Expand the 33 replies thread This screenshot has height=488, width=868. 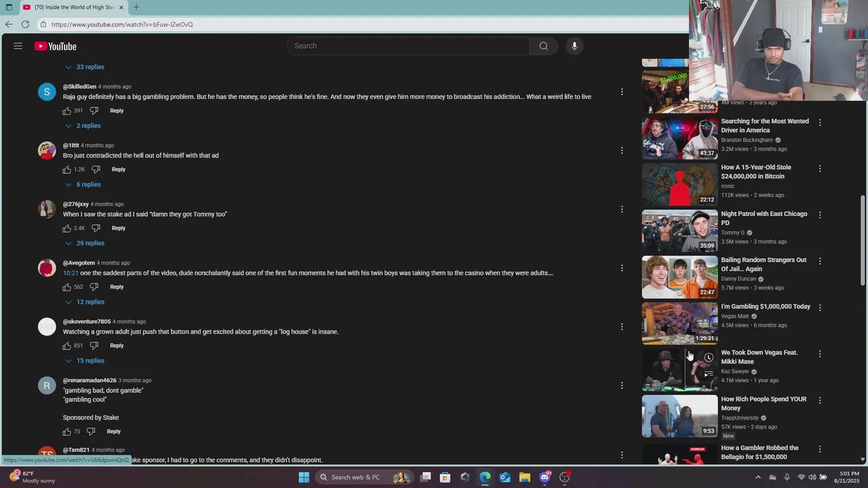[x=85, y=67]
